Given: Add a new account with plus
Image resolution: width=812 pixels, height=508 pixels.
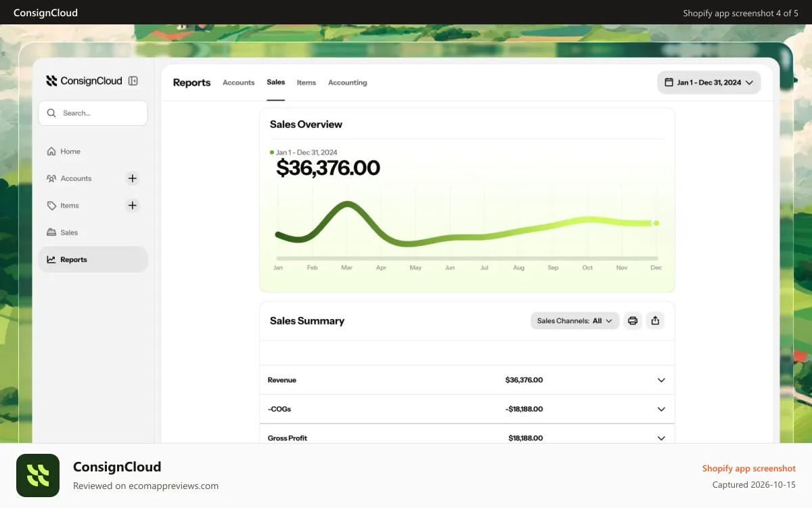Looking at the screenshot, I should (133, 179).
